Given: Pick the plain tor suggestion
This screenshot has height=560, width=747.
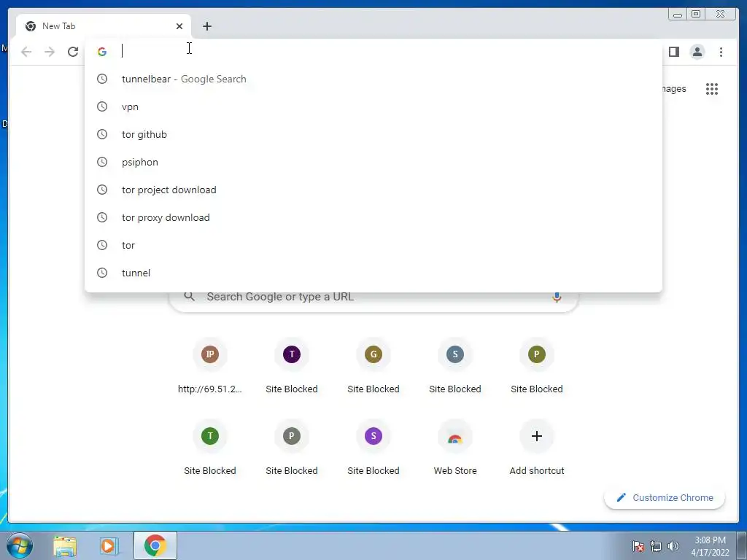Looking at the screenshot, I should click(x=373, y=245).
